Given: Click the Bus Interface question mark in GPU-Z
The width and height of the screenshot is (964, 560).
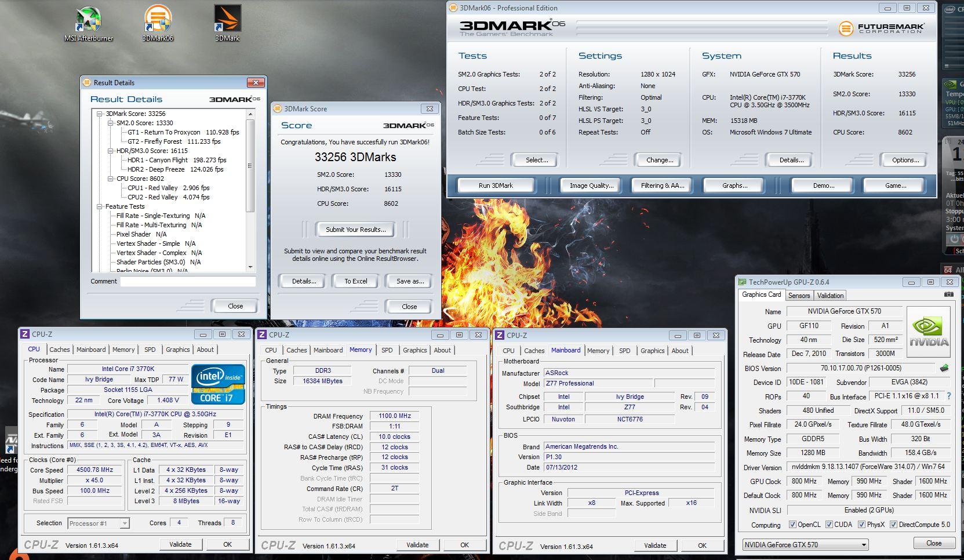Looking at the screenshot, I should (949, 396).
